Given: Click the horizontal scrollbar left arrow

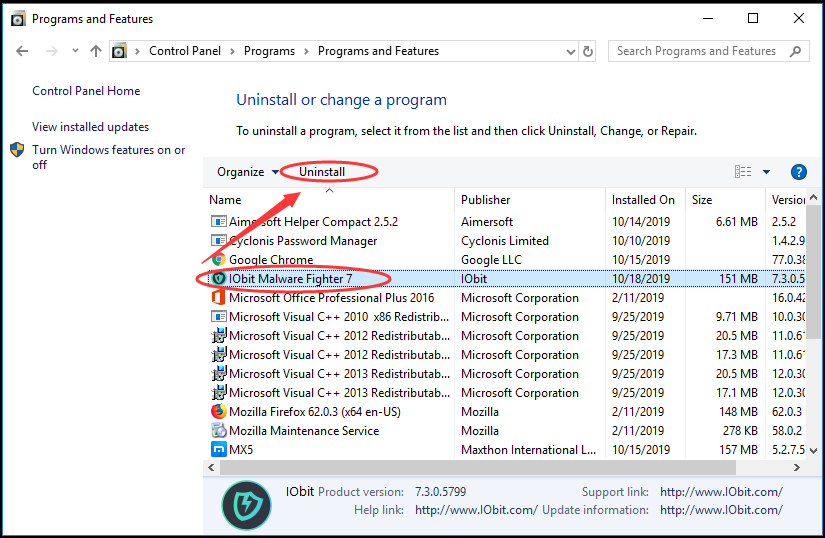Looking at the screenshot, I should 212,467.
